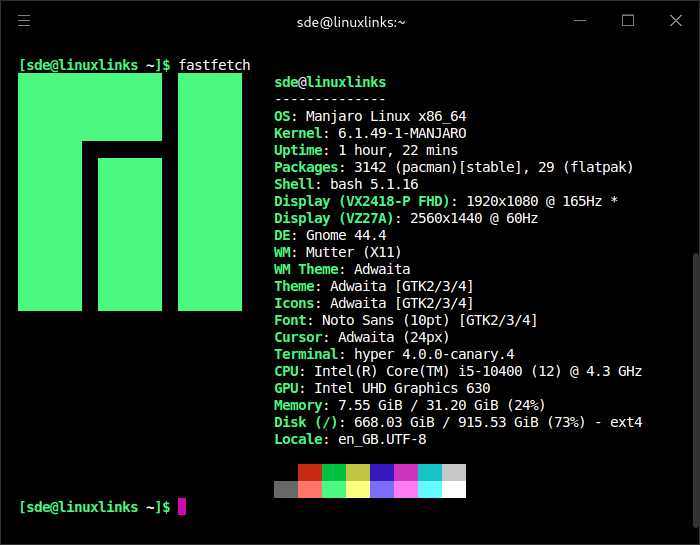Click the 'Font: Noto Sans (10pt)' line
Image resolution: width=700 pixels, height=545 pixels.
pyautogui.click(x=406, y=320)
